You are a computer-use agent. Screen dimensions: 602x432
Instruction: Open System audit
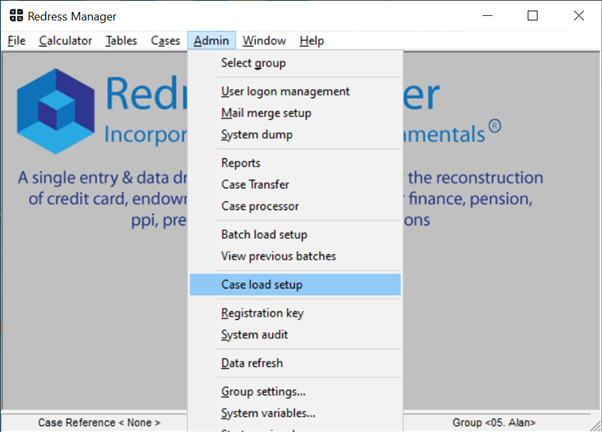295,335
